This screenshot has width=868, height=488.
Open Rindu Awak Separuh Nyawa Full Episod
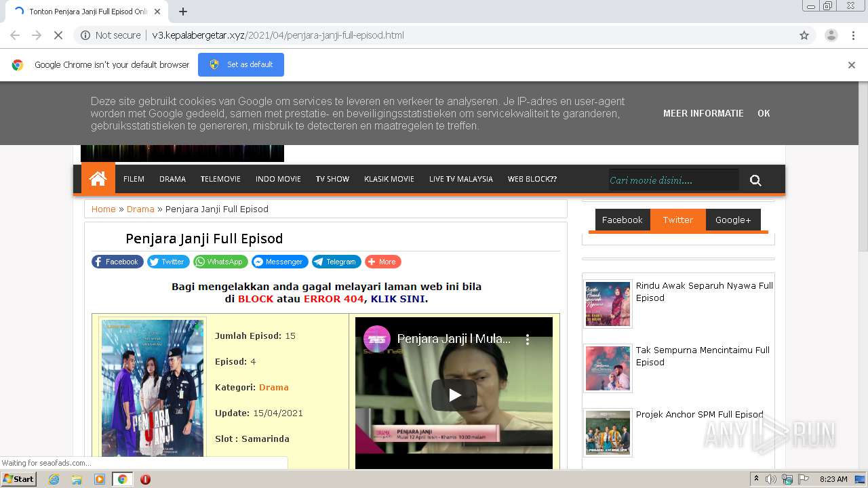[705, 291]
